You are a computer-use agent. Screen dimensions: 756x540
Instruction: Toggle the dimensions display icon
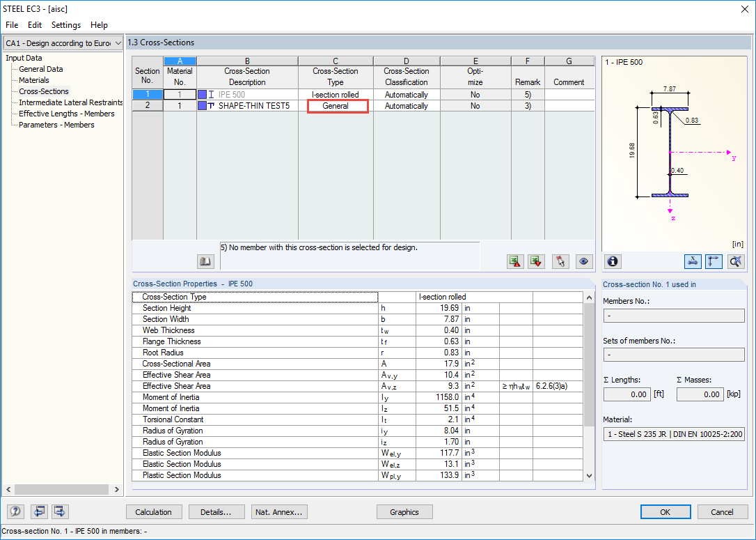click(x=693, y=261)
